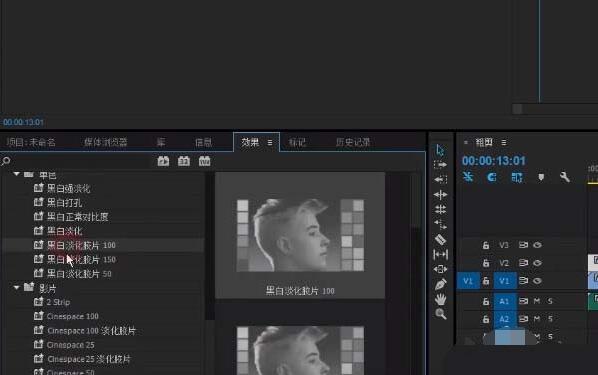
Task: Open timeline display settings wrench
Action: (565, 177)
